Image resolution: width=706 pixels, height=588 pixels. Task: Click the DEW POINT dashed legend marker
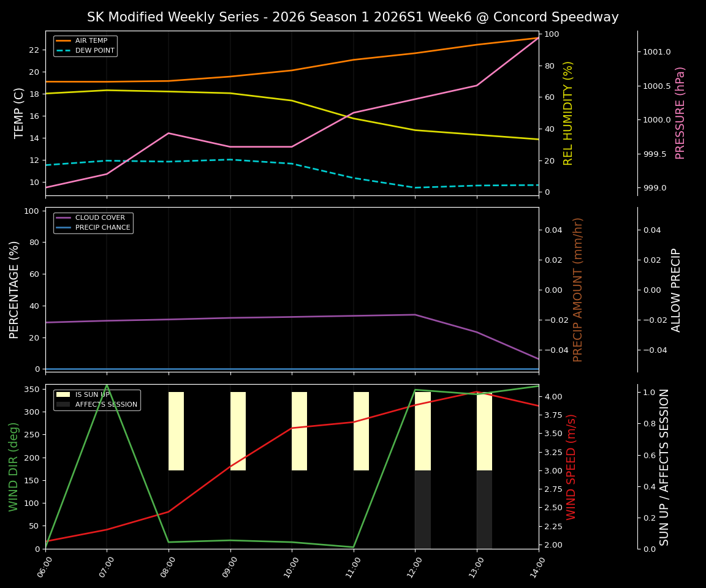tap(65, 50)
